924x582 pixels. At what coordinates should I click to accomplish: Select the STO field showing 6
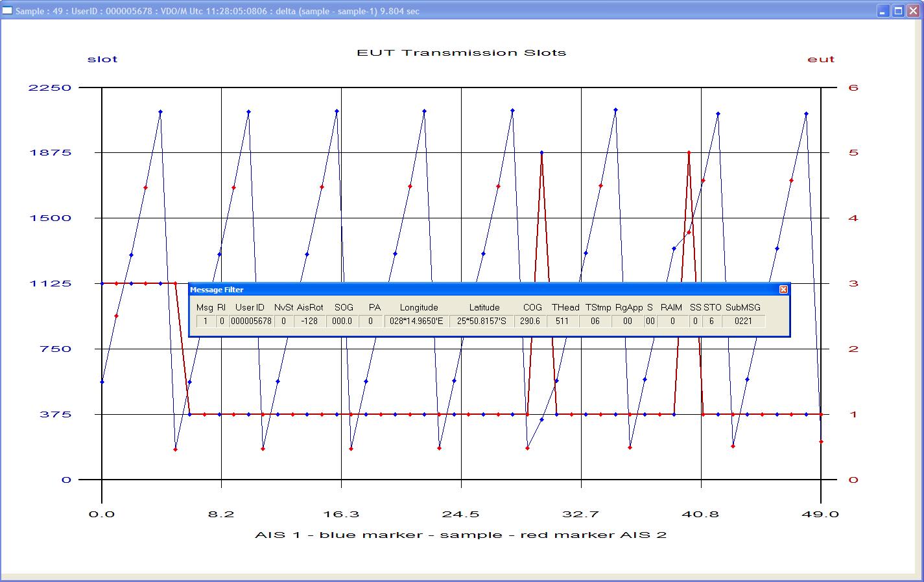pyautogui.click(x=711, y=321)
